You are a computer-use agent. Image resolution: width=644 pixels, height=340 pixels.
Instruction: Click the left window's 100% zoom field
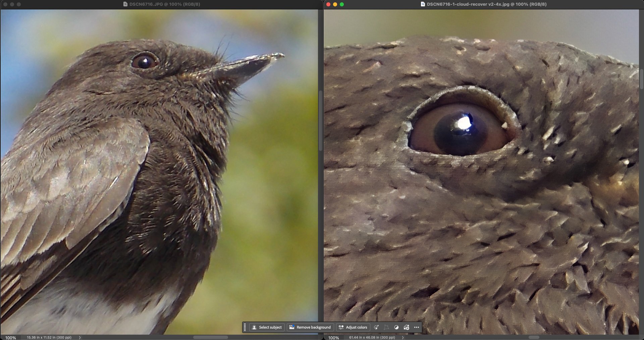pyautogui.click(x=11, y=338)
